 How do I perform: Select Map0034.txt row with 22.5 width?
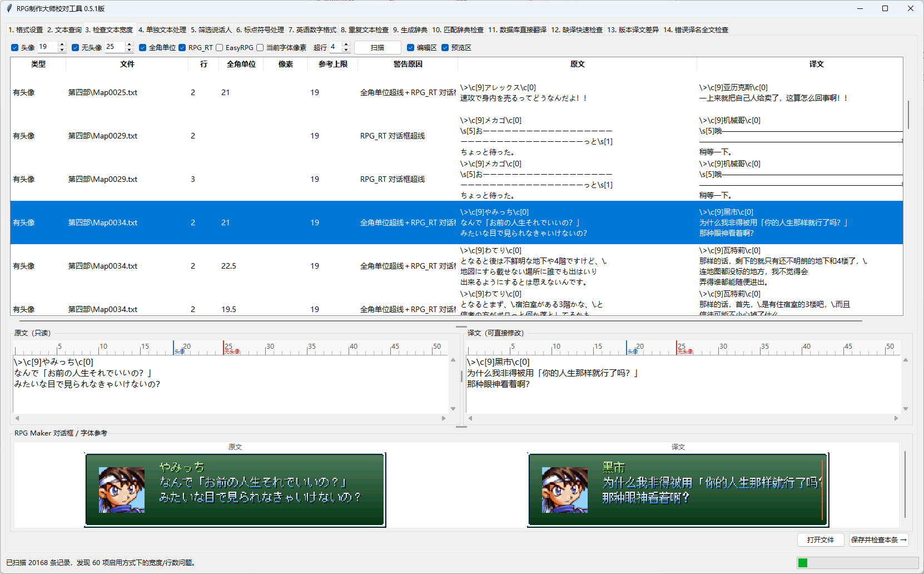pos(456,266)
